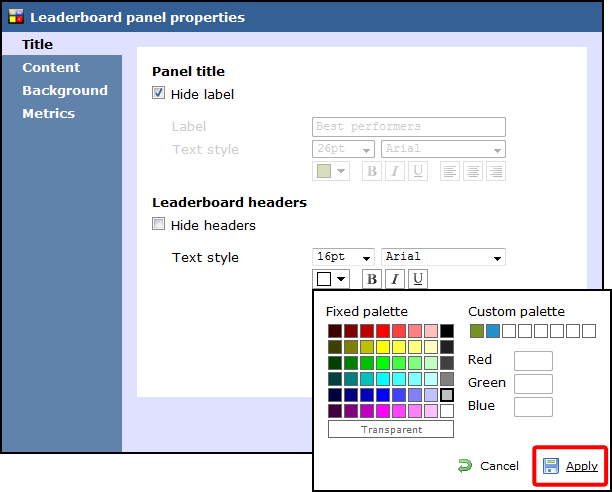Click the Italic icon for leaderboard headers

point(395,279)
